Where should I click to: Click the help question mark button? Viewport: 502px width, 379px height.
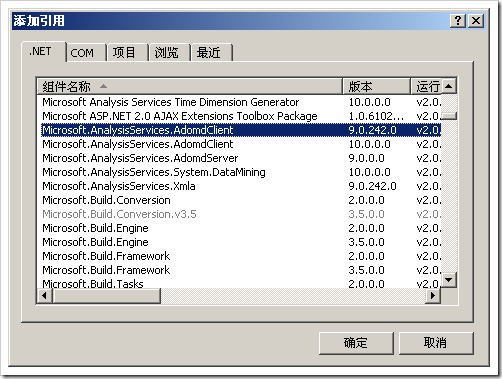[x=458, y=21]
